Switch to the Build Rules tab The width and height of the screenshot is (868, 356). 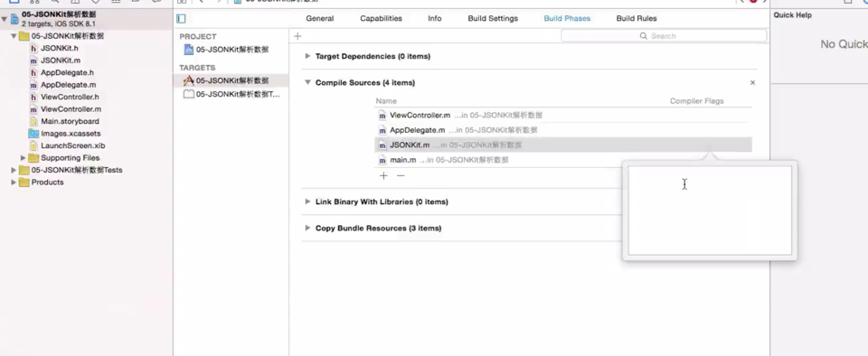(637, 19)
